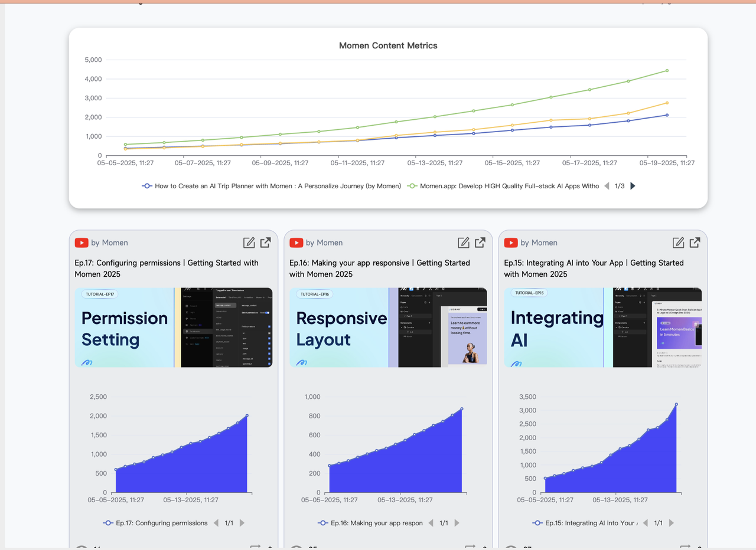Click 2,500 y-axis label on Ep.17 chart
Screen dimensions: 756x550
coord(98,397)
